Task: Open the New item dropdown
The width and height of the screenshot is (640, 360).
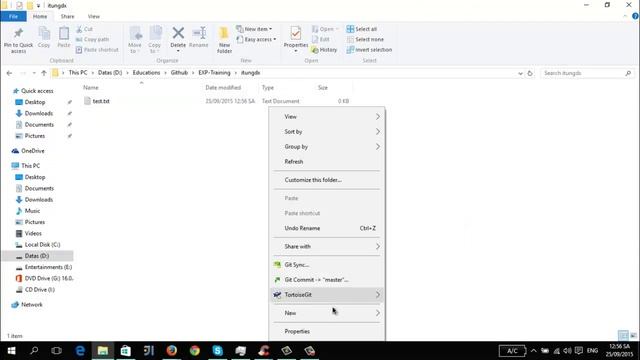Action: (x=254, y=29)
